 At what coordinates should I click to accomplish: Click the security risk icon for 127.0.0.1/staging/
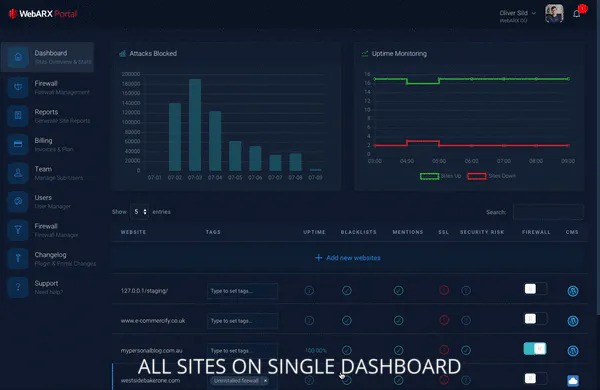click(466, 290)
